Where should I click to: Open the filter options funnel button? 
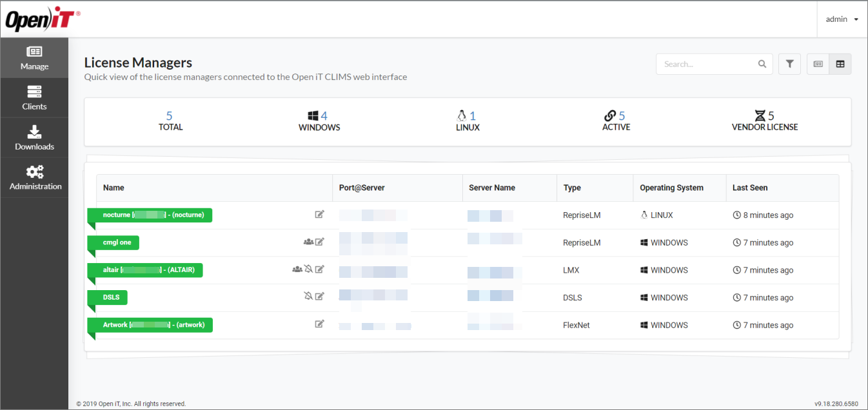pyautogui.click(x=789, y=64)
